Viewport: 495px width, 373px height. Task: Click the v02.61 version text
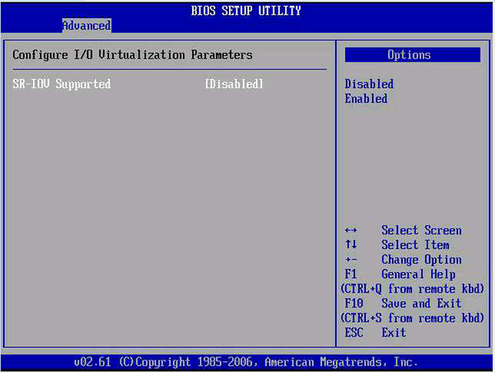tap(92, 362)
